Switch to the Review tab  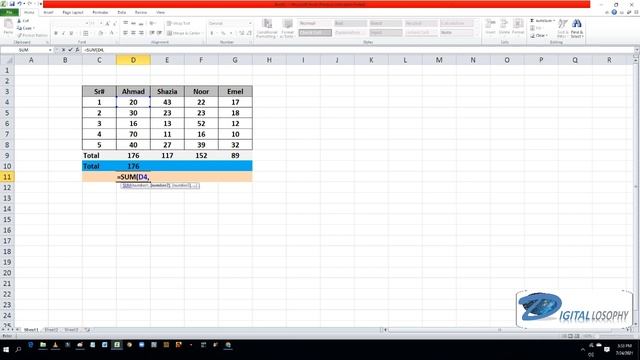click(x=141, y=13)
